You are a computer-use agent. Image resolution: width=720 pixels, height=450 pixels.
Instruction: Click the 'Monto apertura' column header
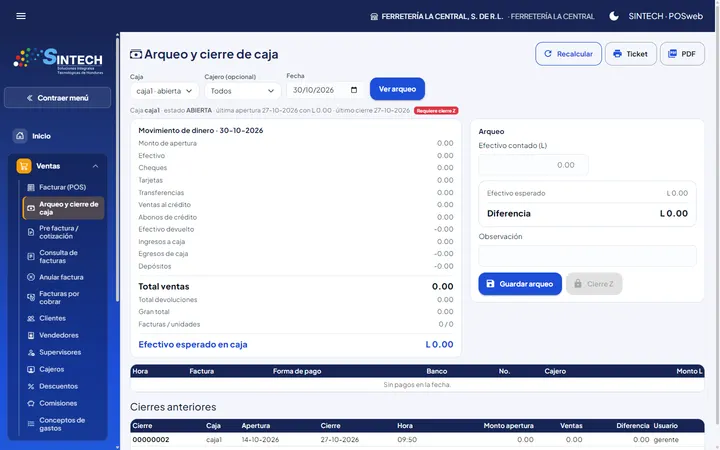coord(508,426)
